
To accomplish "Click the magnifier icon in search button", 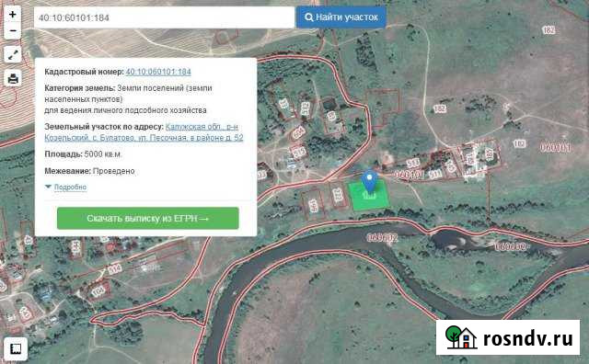I will pyautogui.click(x=309, y=17).
